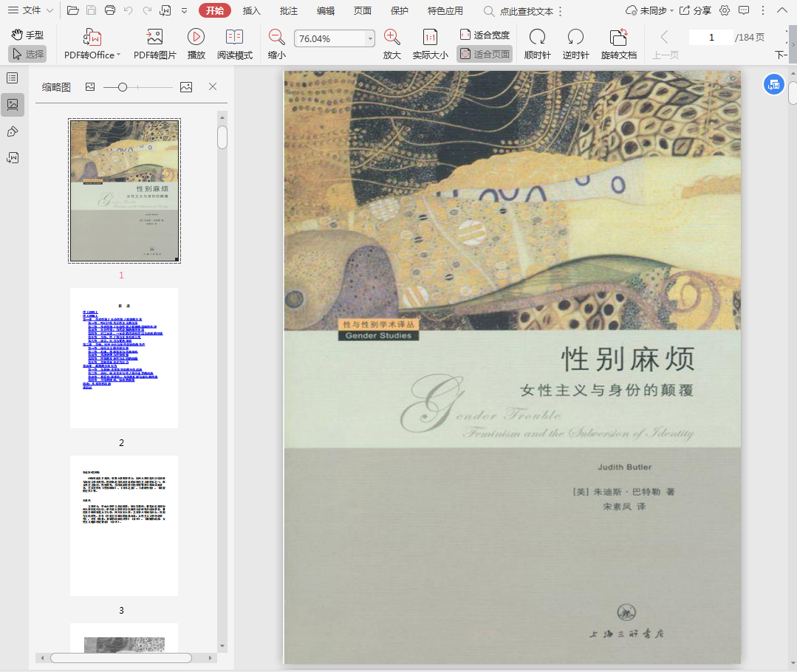The width and height of the screenshot is (797, 672).
Task: Open the 特色应用 tab
Action: coord(445,10)
